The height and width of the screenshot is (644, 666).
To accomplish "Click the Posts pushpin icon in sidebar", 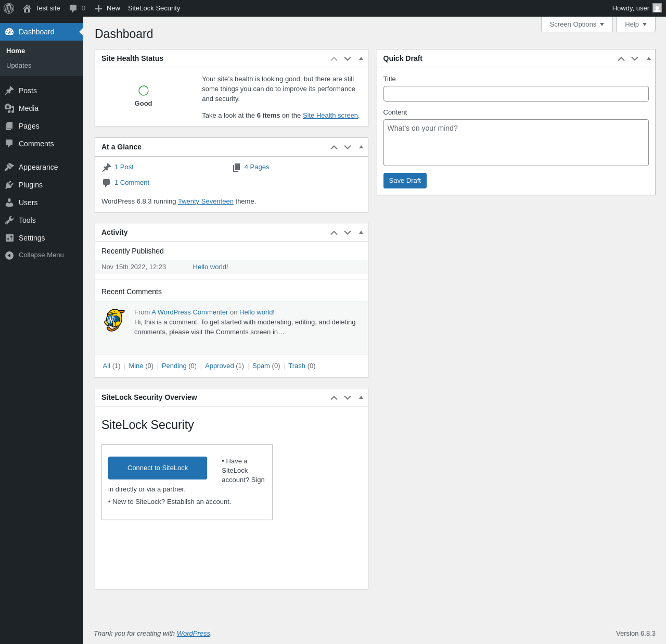I will [9, 91].
